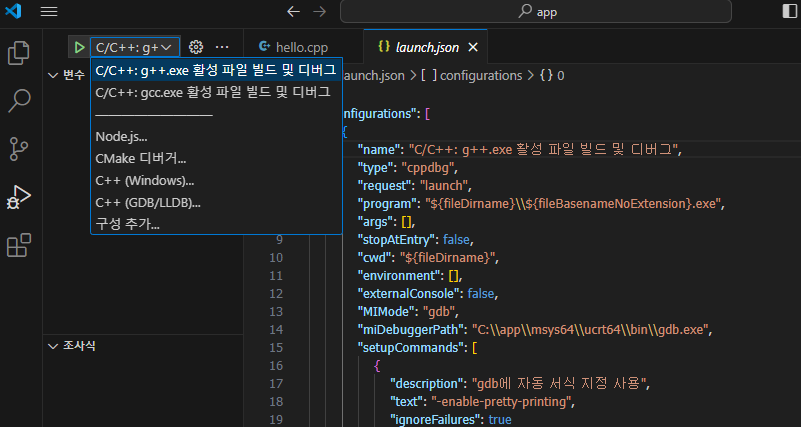
Task: Collapse the 조사식 section
Action: pyautogui.click(x=53, y=346)
